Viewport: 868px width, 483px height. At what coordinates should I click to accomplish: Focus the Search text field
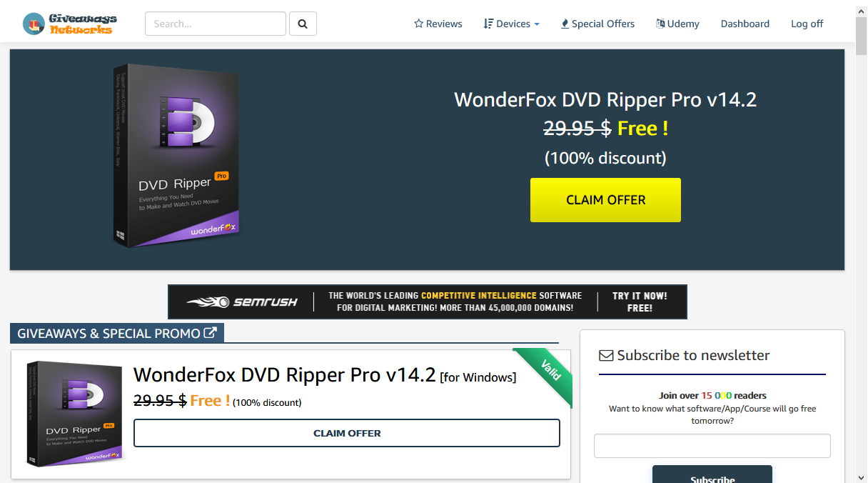tap(216, 24)
